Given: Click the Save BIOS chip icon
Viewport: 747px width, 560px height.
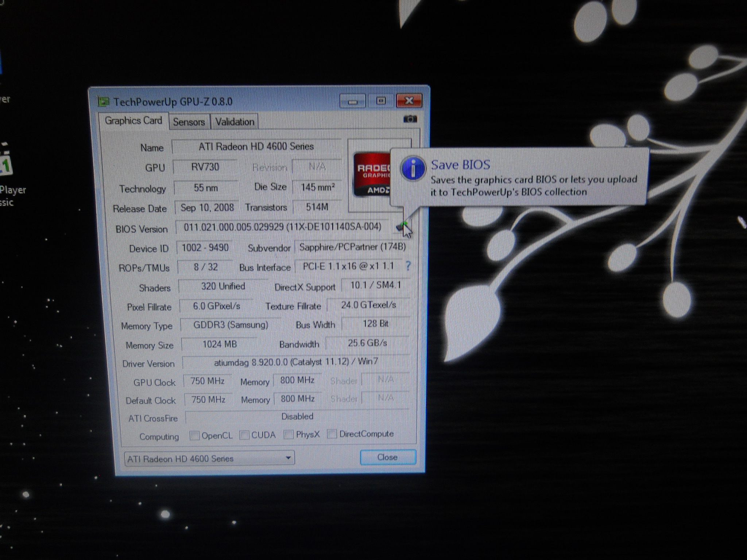Looking at the screenshot, I should click(x=402, y=227).
